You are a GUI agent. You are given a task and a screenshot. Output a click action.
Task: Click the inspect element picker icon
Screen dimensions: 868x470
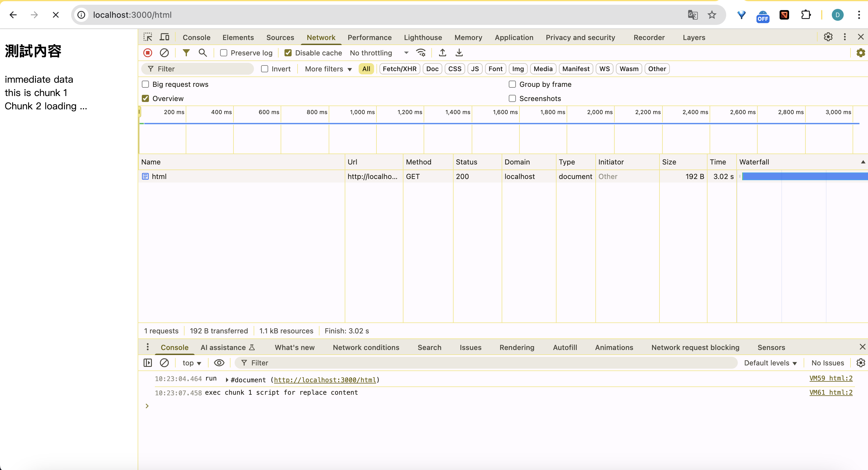148,37
